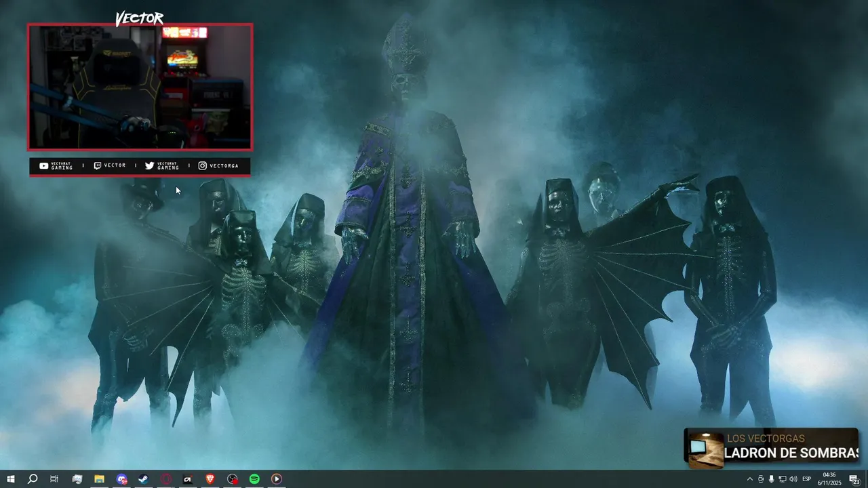Open File Explorer from taskbar
The height and width of the screenshot is (488, 868).
[x=99, y=479]
